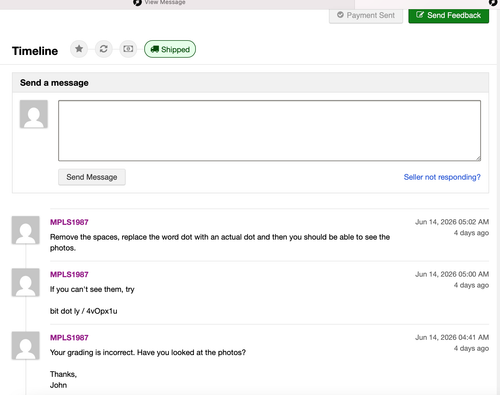Click the check icon in Payment Sent
Viewport: 500px width, 395px height.
tap(340, 15)
